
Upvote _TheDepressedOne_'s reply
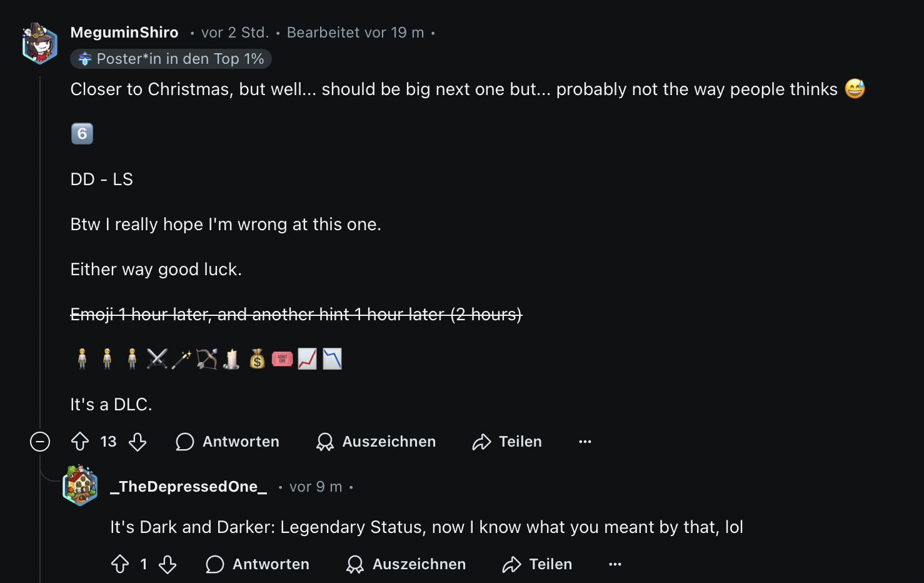(120, 564)
